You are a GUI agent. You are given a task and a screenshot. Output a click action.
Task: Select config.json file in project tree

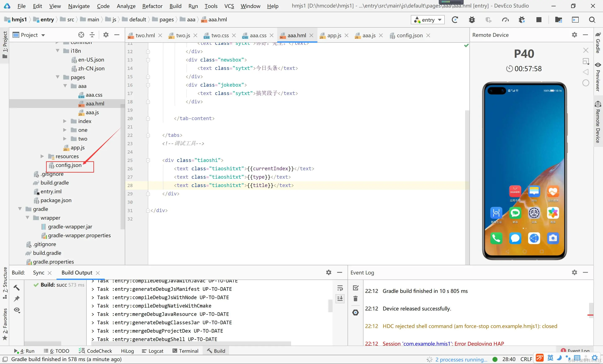point(68,165)
